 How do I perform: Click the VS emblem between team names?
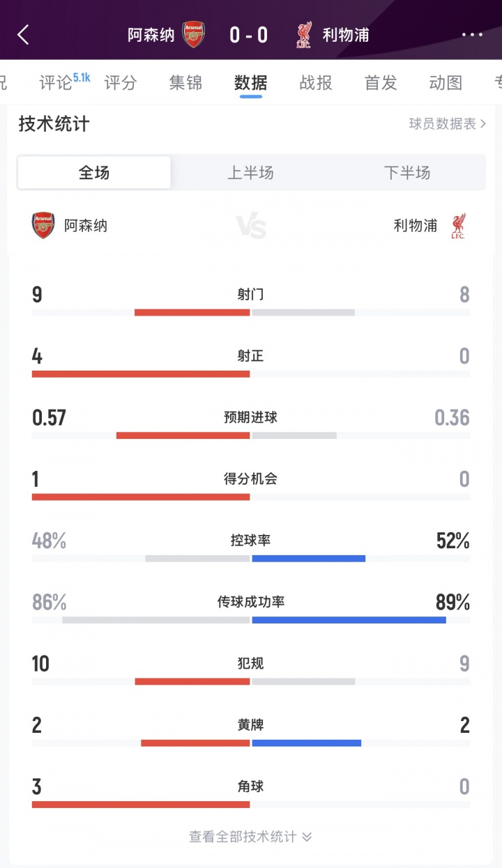tap(251, 225)
